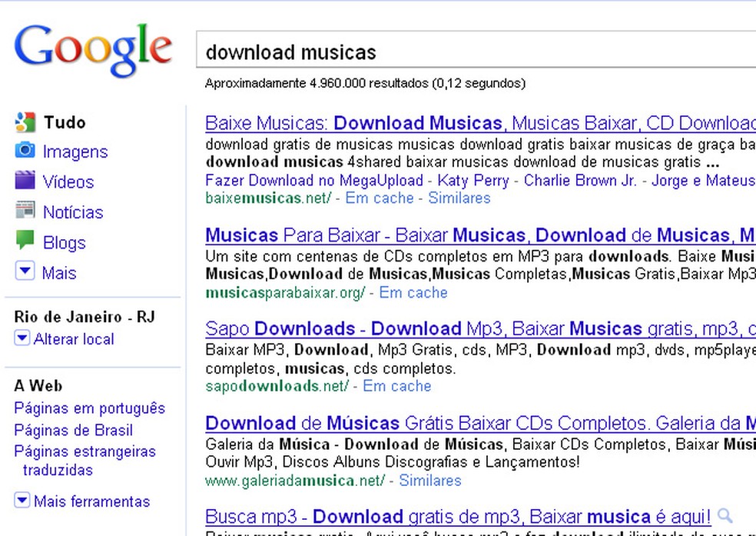Expand the Mais ferramentas arrow
Screen dimensions: 756x536
(22, 501)
